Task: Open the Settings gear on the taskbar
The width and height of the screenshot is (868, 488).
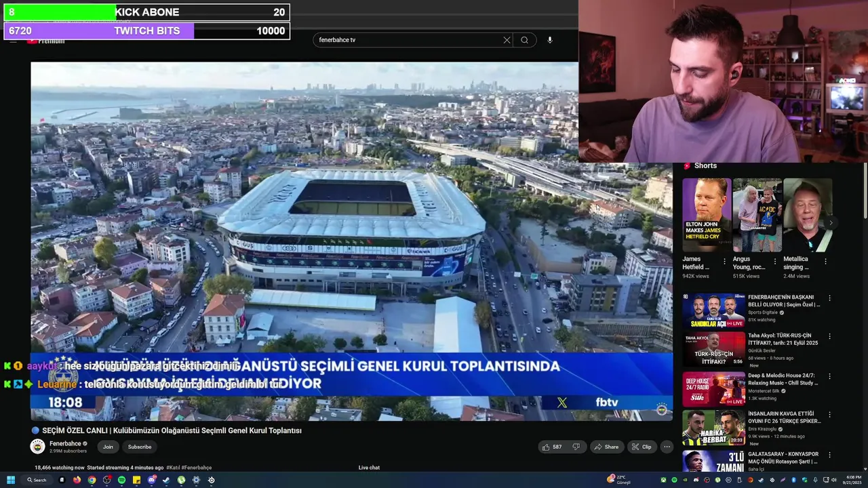Action: [x=196, y=480]
